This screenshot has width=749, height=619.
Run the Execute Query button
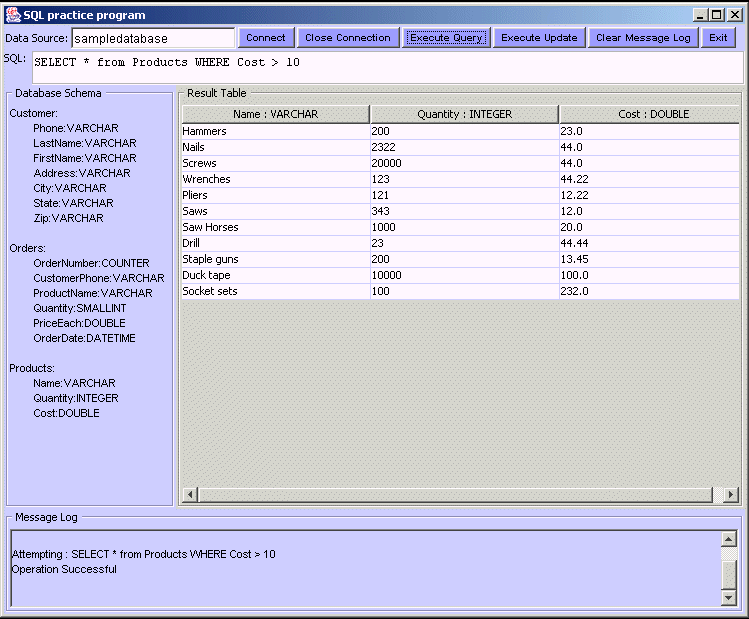446,38
